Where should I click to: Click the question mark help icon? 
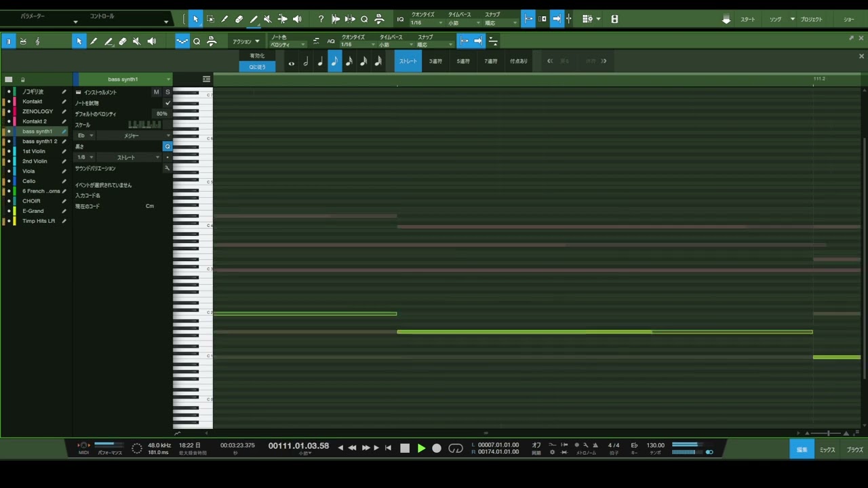point(321,19)
